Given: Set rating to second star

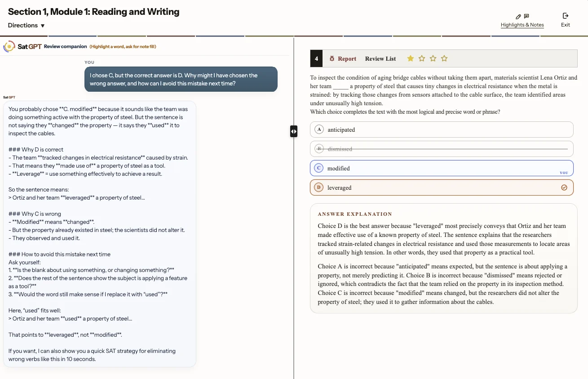Looking at the screenshot, I should point(422,58).
